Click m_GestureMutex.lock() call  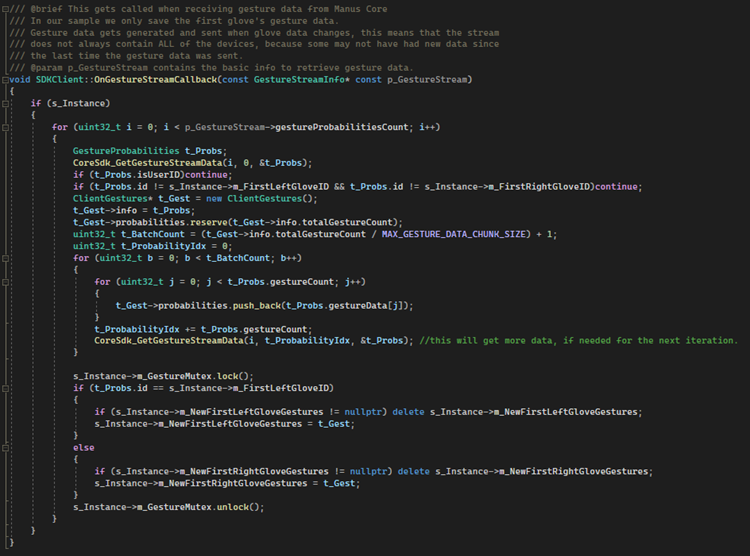(195, 377)
